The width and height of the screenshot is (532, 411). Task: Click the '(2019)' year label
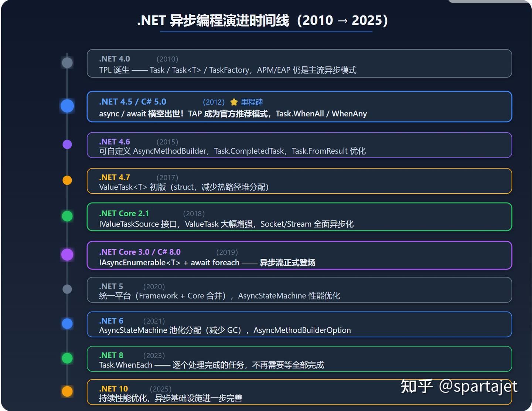tap(227, 252)
